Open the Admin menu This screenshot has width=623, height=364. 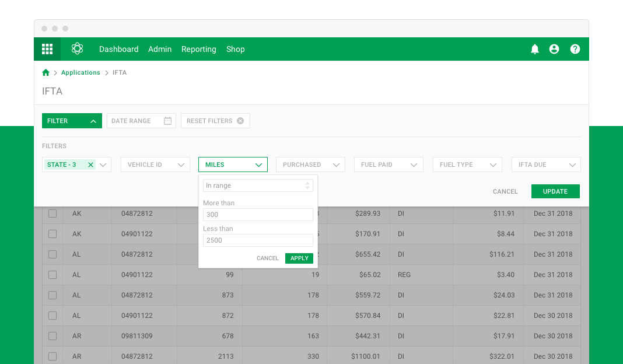(160, 49)
